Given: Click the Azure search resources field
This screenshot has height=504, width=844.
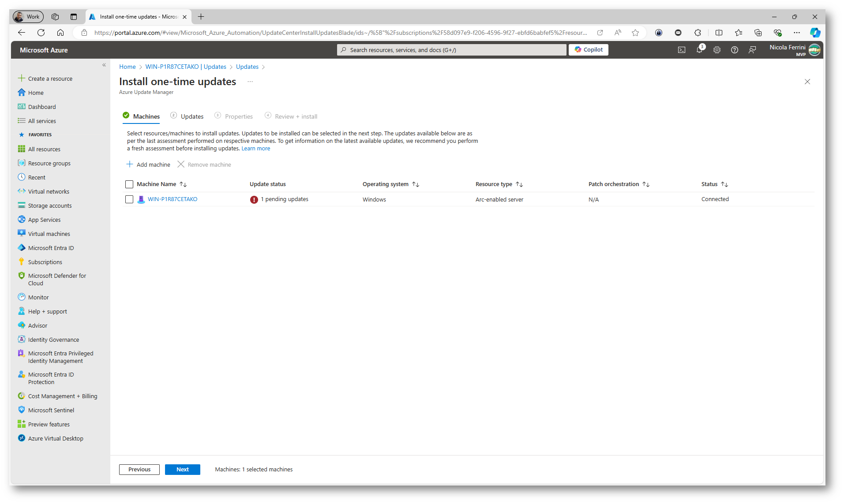Looking at the screenshot, I should (x=451, y=50).
